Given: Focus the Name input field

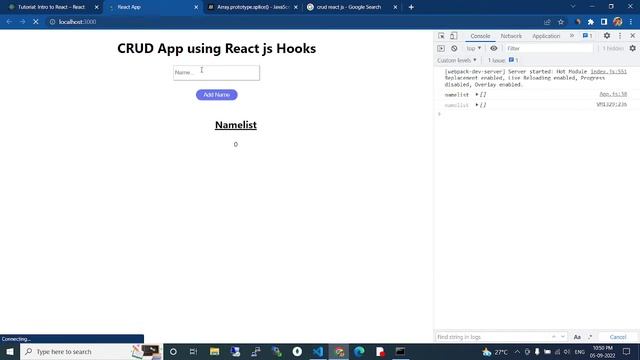Looking at the screenshot, I should [216, 73].
